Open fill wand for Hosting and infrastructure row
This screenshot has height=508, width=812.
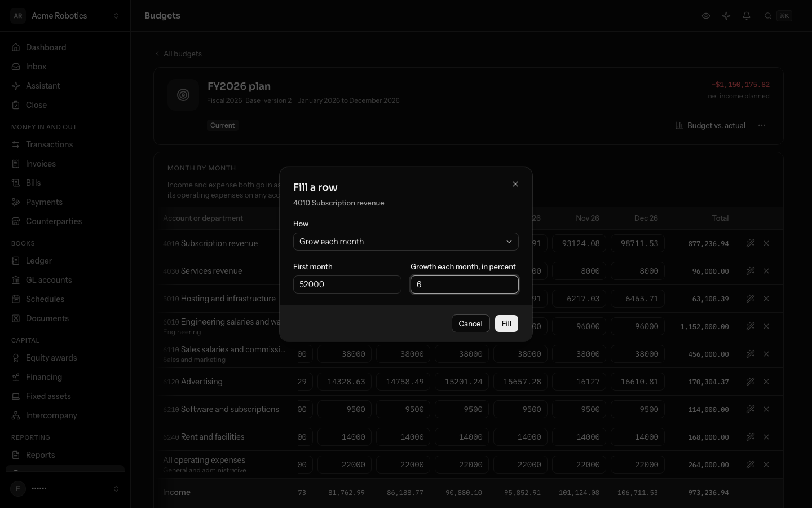(x=751, y=299)
